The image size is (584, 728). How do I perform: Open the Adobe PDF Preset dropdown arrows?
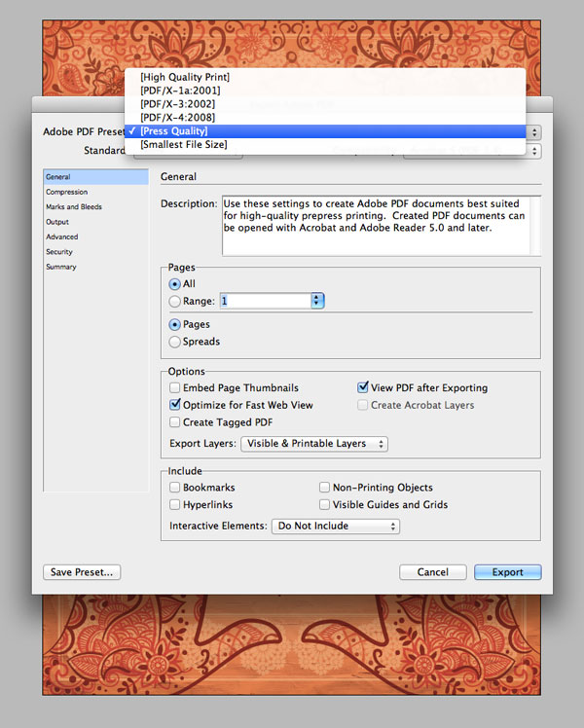pos(534,132)
